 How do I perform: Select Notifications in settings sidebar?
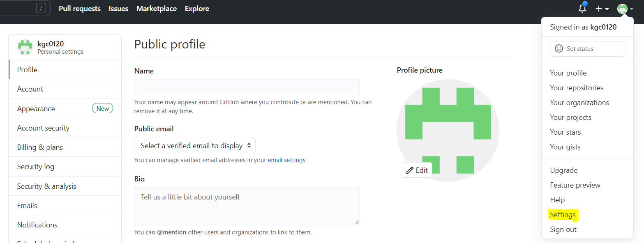click(65, 225)
